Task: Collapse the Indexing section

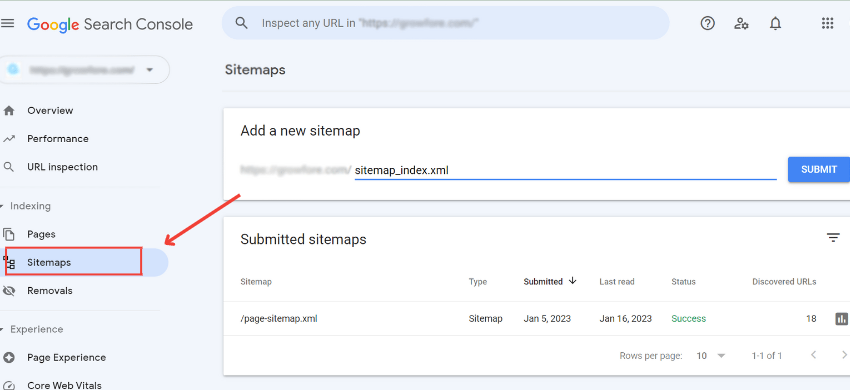Action: point(26,206)
